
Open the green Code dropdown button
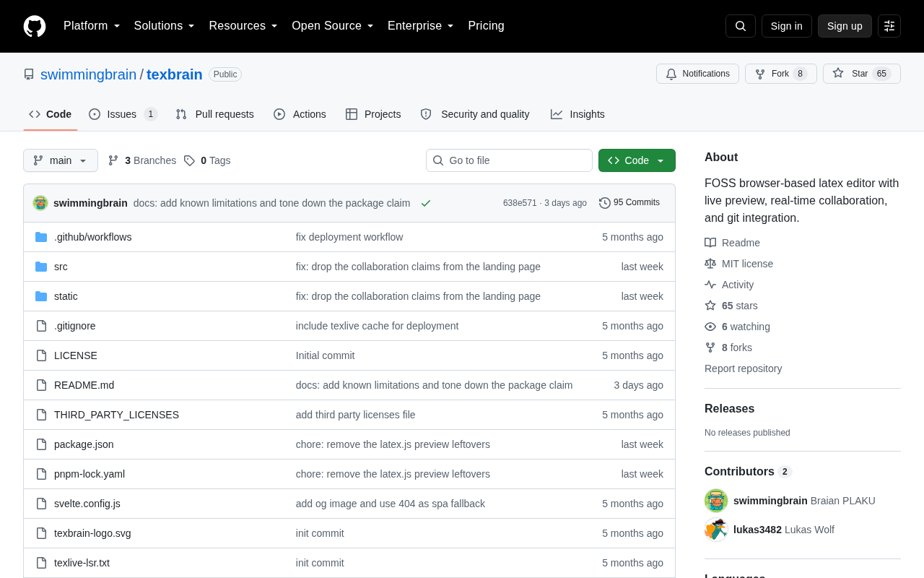(637, 160)
